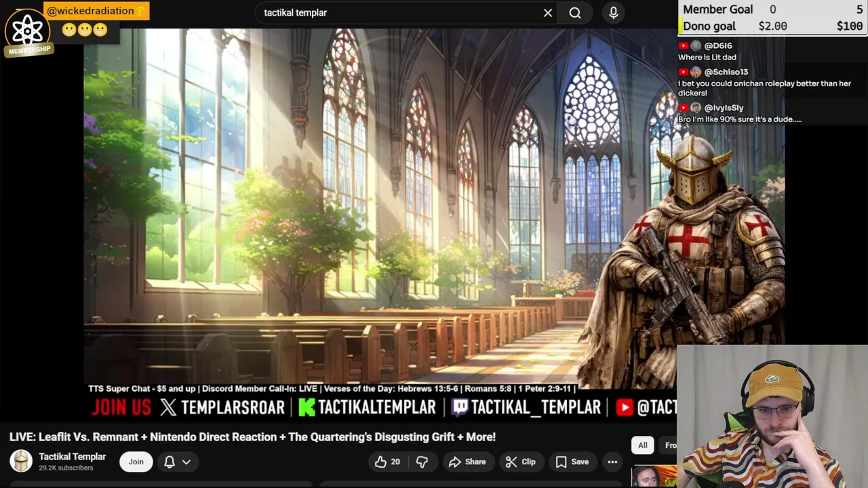Save the video to a playlist
Screen dimensions: 868x488
click(572, 462)
